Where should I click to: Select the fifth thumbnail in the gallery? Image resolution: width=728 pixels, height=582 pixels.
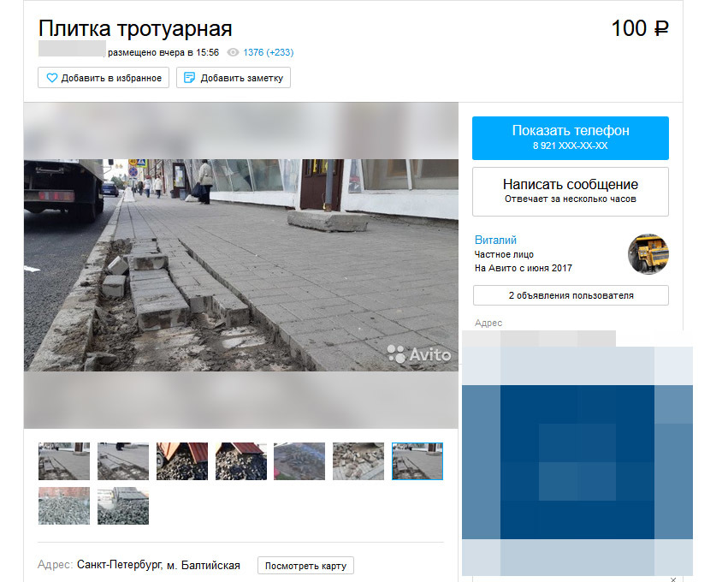pyautogui.click(x=299, y=461)
